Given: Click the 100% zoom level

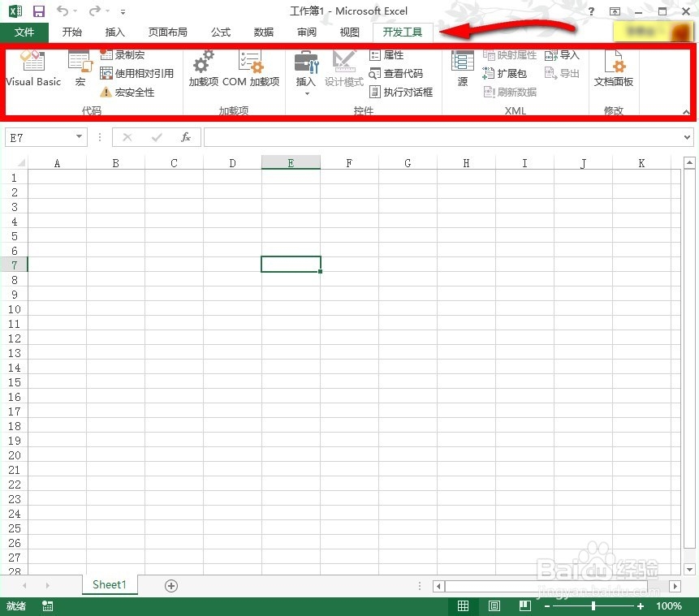Looking at the screenshot, I should coord(669,606).
